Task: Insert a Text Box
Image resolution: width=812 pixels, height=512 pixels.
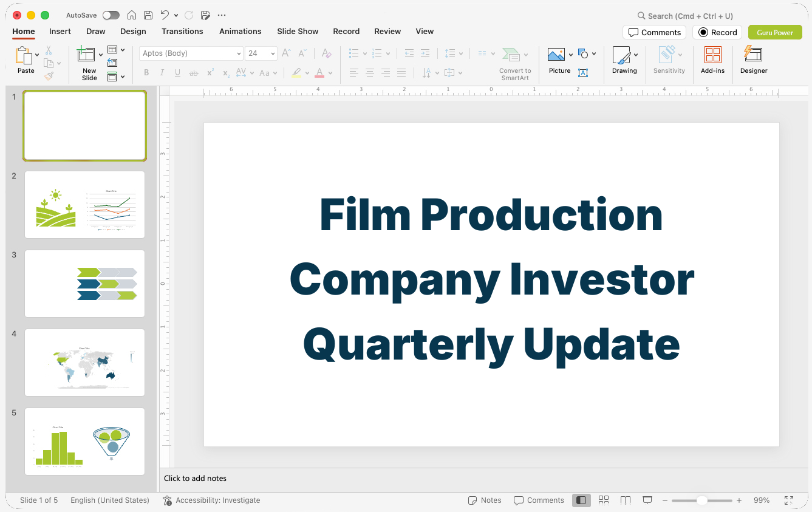Action: (x=583, y=73)
